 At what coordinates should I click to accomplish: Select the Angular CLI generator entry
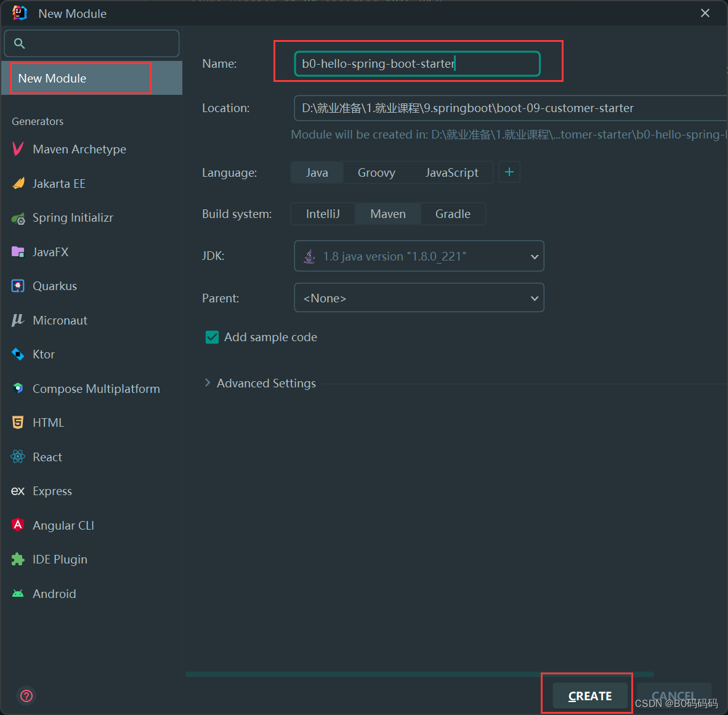[92, 525]
